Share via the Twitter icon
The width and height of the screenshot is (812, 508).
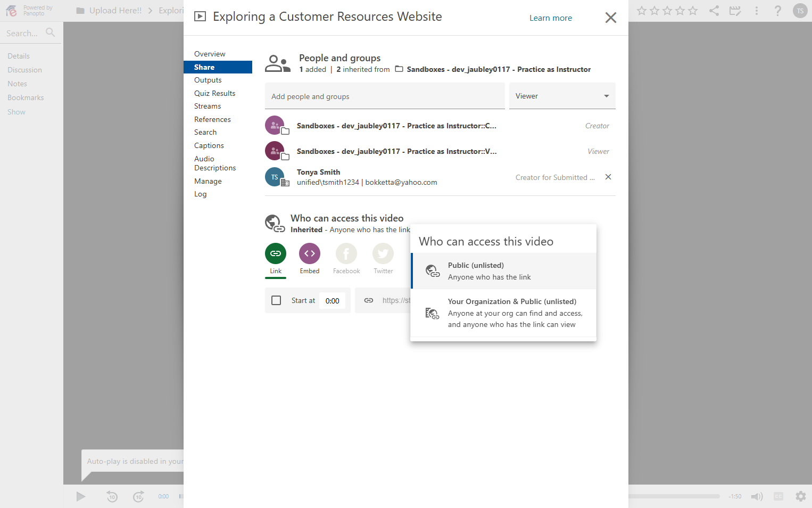[383, 253]
